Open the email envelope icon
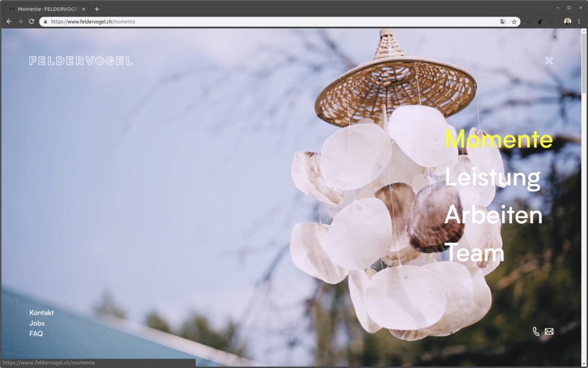 click(x=549, y=331)
